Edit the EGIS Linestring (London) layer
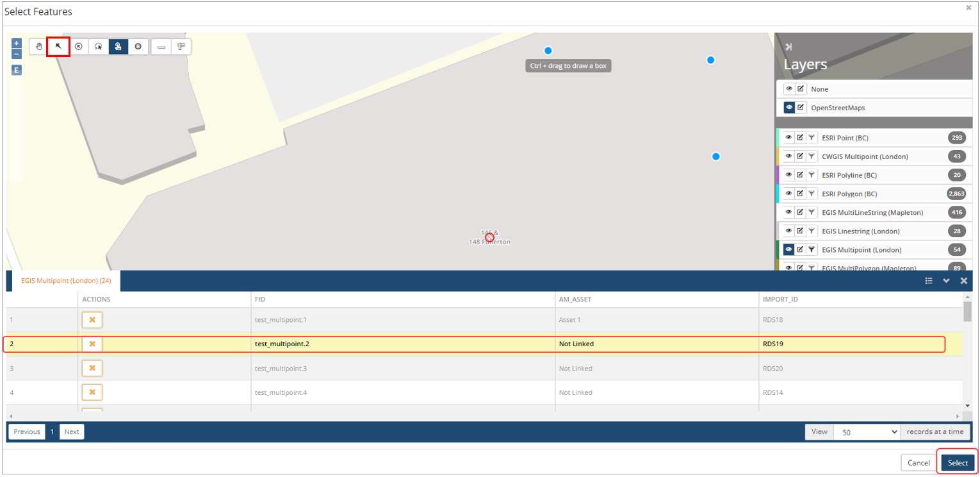This screenshot has width=980, height=477. [x=801, y=231]
